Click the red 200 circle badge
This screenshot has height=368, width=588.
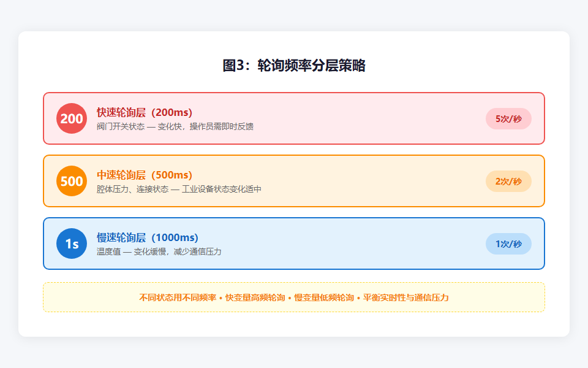coord(72,118)
